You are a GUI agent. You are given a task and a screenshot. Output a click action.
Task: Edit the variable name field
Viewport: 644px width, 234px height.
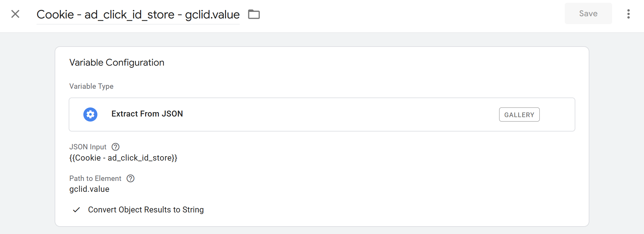(x=138, y=14)
